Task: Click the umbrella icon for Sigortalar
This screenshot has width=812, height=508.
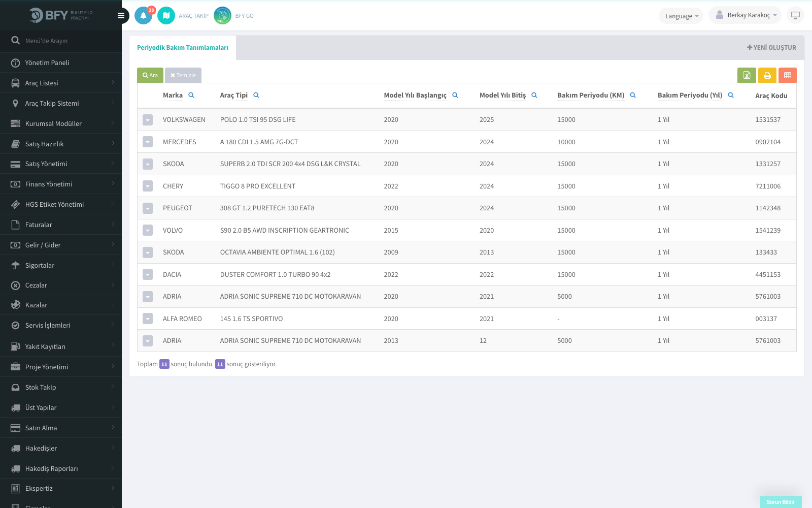Action: coord(16,265)
